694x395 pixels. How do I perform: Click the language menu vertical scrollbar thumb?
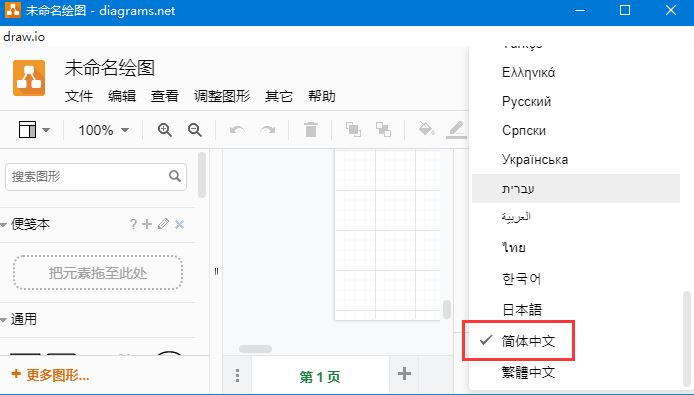coord(686,339)
